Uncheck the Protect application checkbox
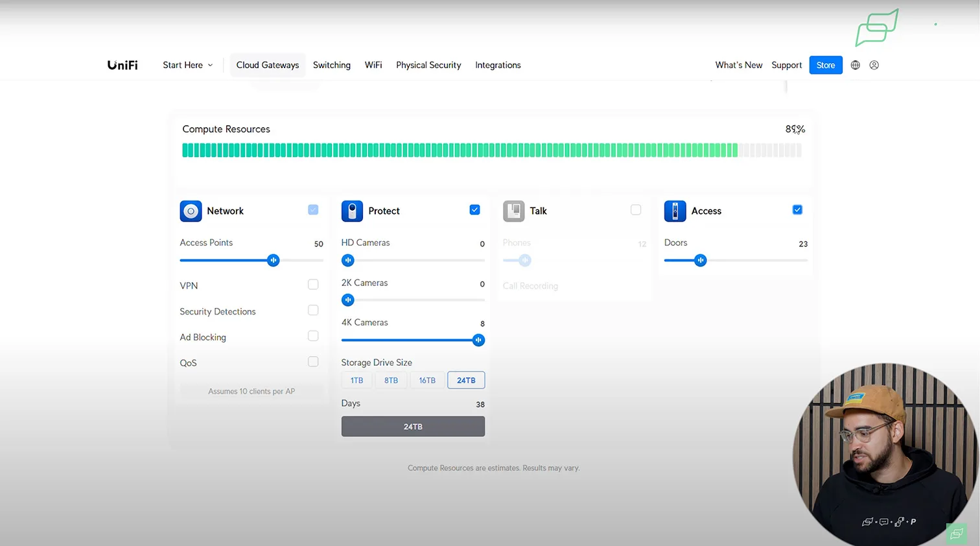Image resolution: width=980 pixels, height=546 pixels. tap(474, 209)
